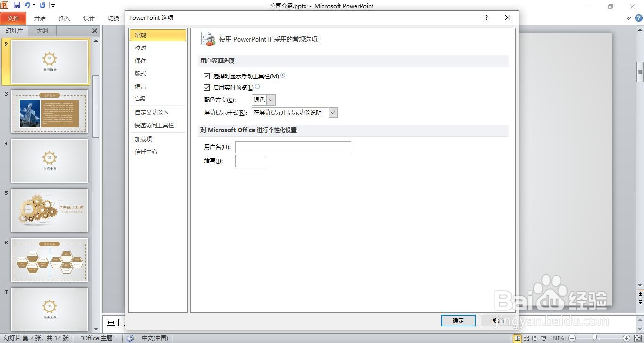Click Fit slide to window icon

pyautogui.click(x=637, y=338)
